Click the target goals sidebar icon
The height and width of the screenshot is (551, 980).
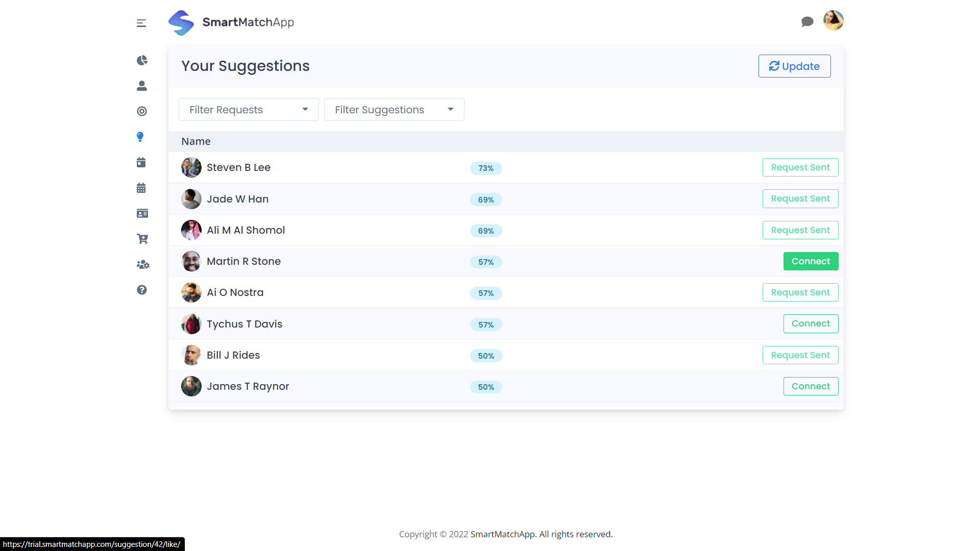click(x=142, y=111)
